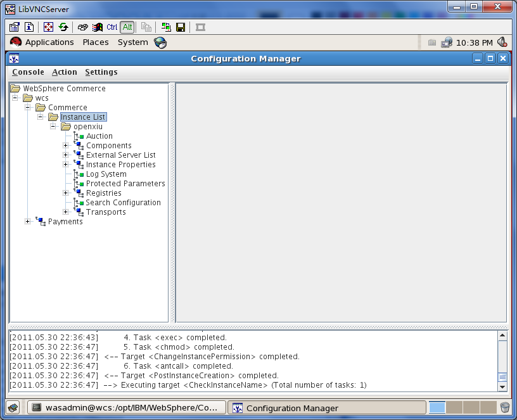Expand the Registries node
Image resolution: width=517 pixels, height=420 pixels.
(x=66, y=193)
